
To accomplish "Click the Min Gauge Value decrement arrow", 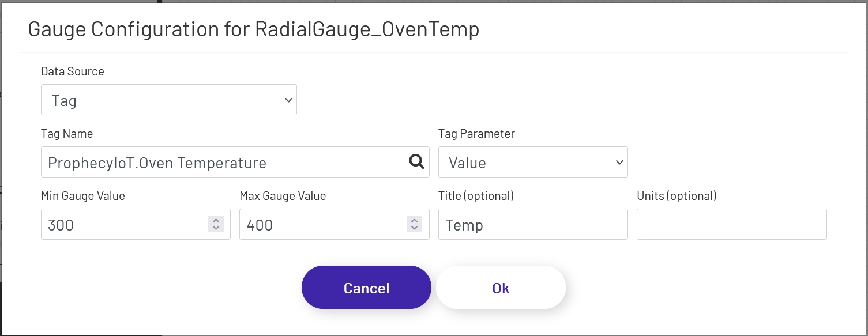I will coord(216,228).
